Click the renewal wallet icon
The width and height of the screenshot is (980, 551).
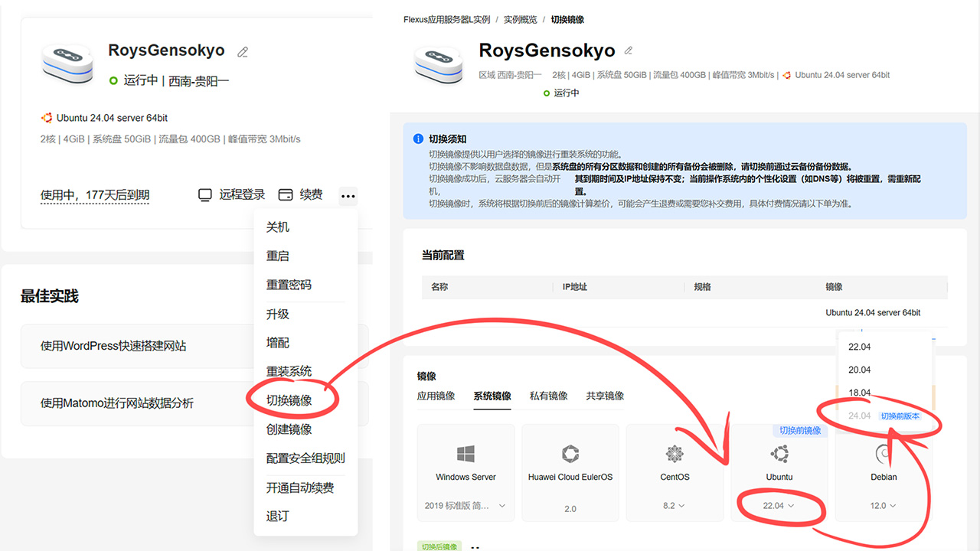pyautogui.click(x=286, y=195)
